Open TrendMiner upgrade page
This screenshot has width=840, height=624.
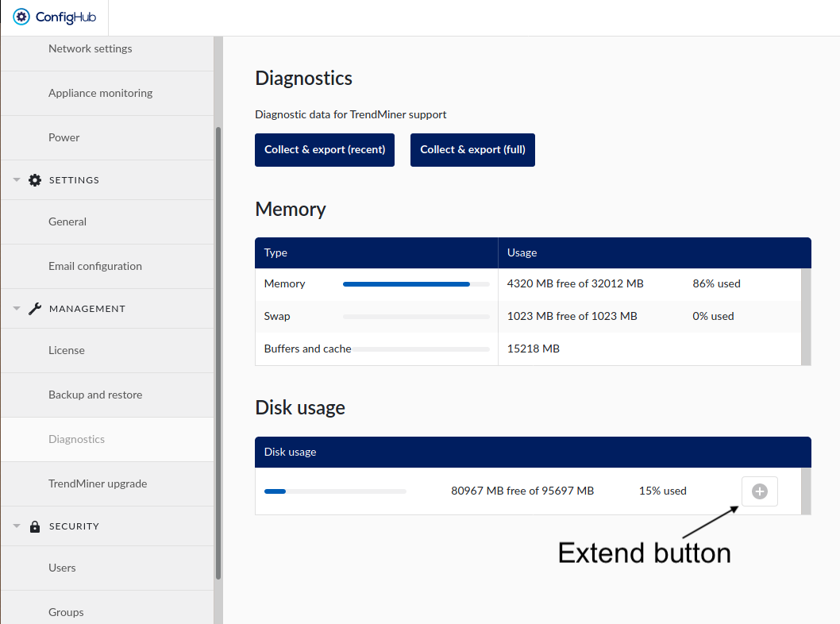click(x=98, y=483)
